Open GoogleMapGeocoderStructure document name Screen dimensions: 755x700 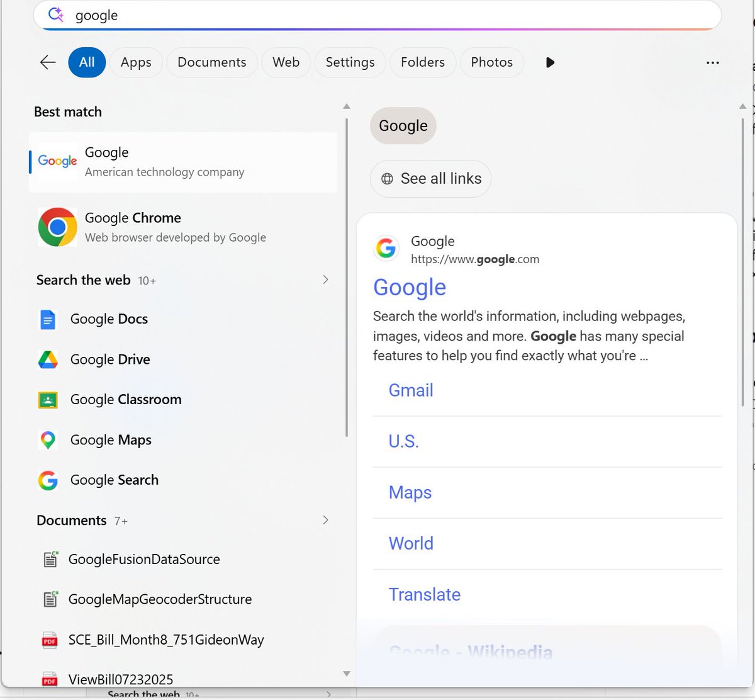pyautogui.click(x=160, y=599)
